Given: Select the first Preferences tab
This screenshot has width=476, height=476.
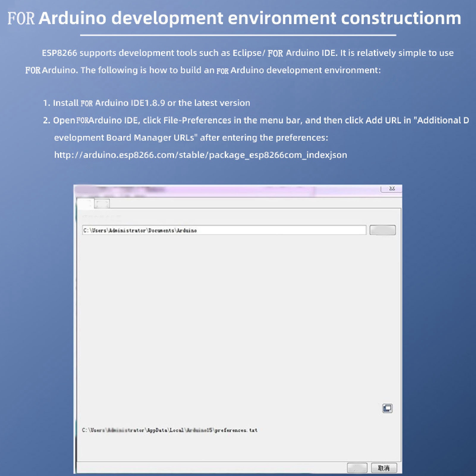Looking at the screenshot, I should (85, 204).
